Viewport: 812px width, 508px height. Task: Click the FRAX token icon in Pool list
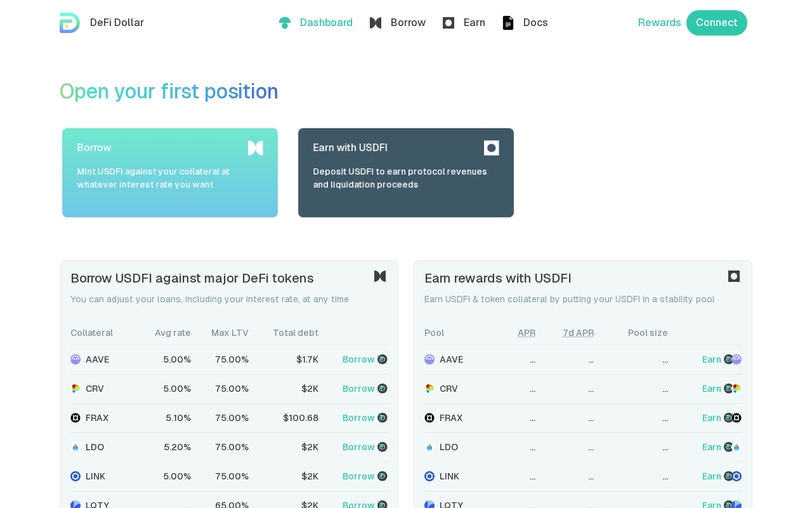429,418
